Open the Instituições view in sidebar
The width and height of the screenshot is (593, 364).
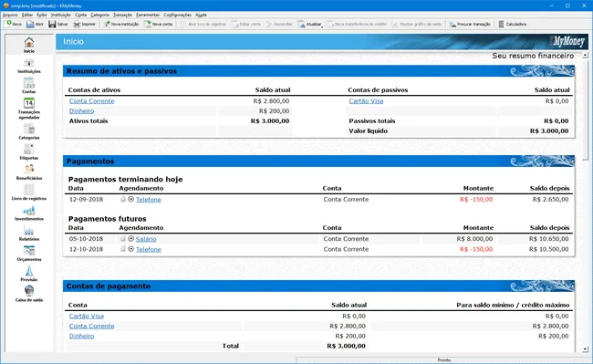[29, 66]
